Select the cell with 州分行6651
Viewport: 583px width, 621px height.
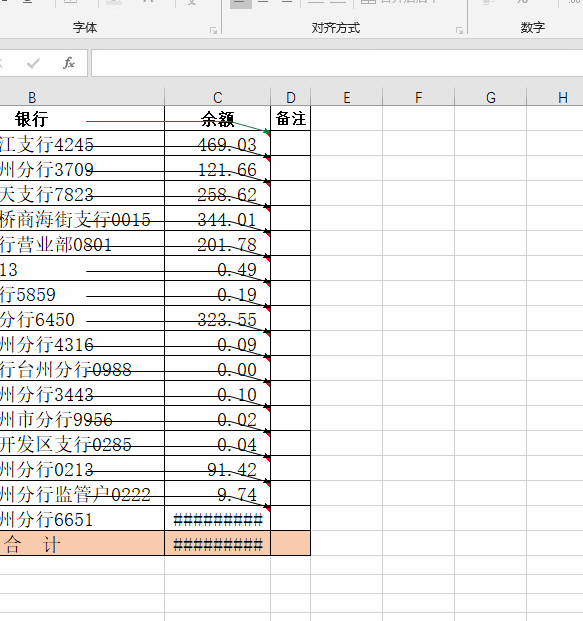tap(82, 518)
